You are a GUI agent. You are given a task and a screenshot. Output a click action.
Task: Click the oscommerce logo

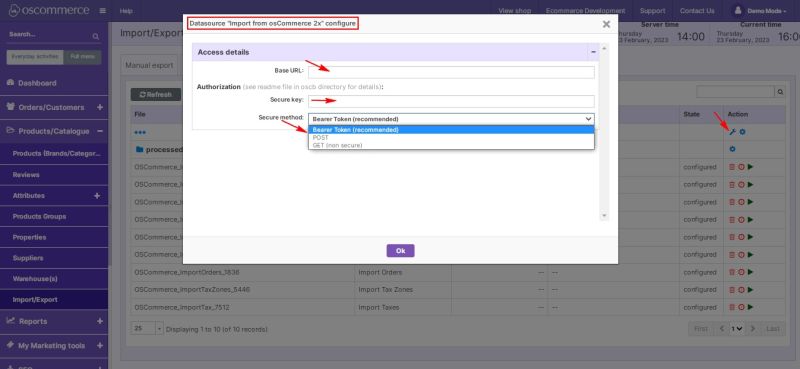[x=49, y=10]
